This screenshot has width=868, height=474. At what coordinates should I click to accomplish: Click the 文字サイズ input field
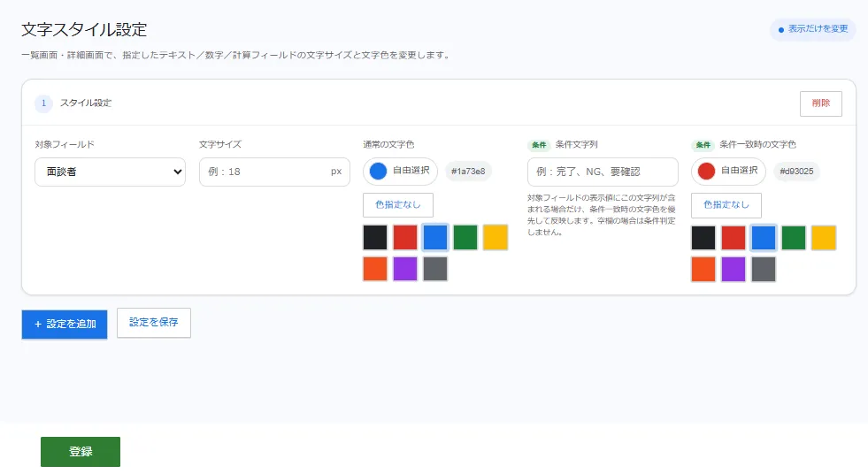[274, 172]
